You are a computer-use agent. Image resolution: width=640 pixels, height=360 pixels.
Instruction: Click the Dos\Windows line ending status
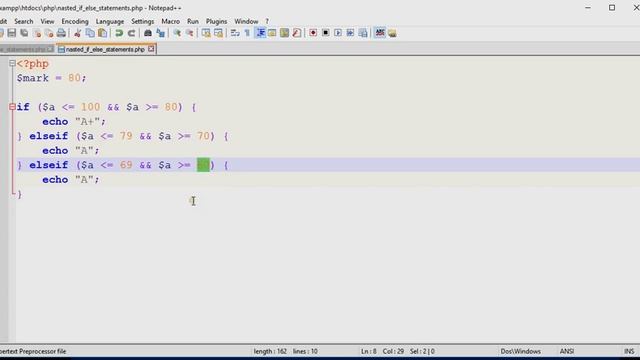pos(520,351)
